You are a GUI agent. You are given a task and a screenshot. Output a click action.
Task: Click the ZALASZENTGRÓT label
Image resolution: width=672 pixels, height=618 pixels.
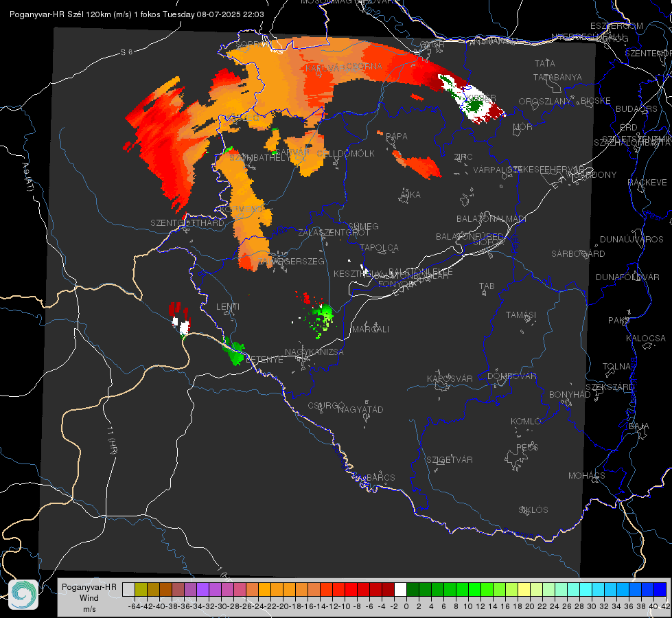(334, 233)
